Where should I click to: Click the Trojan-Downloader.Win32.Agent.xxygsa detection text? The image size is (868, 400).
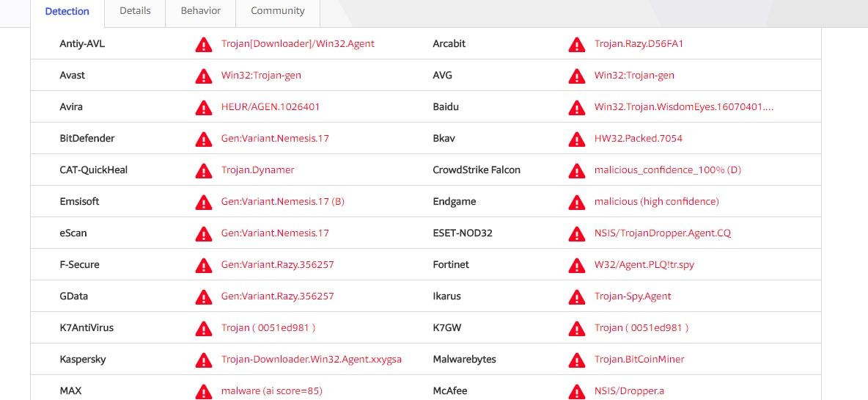pyautogui.click(x=312, y=360)
